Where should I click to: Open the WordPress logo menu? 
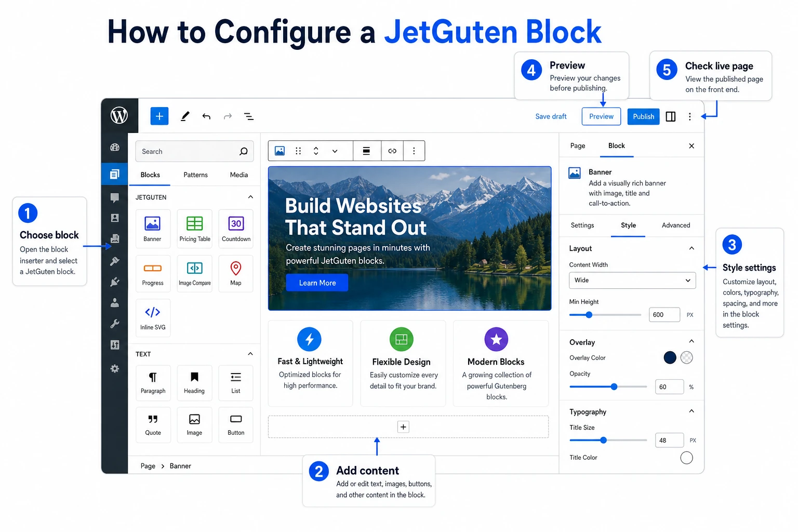(x=119, y=115)
